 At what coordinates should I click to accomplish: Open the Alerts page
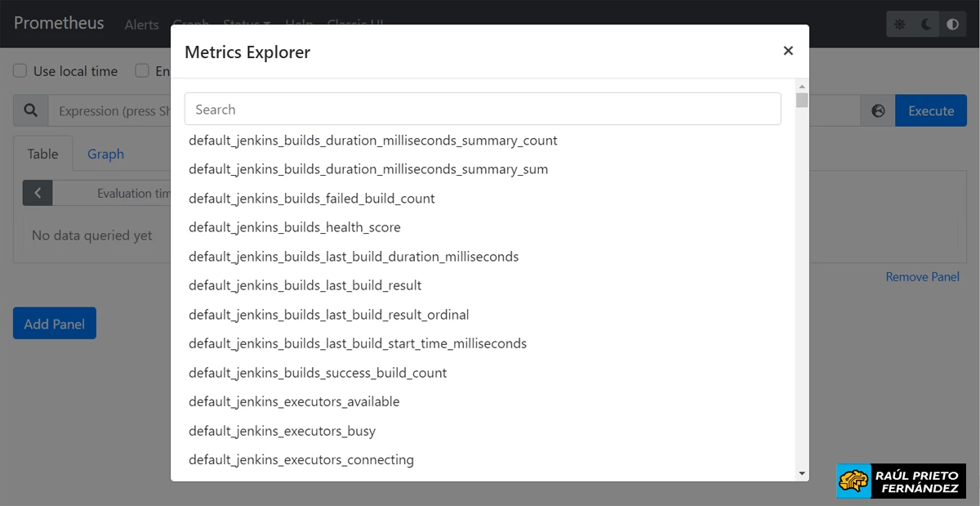tap(141, 25)
